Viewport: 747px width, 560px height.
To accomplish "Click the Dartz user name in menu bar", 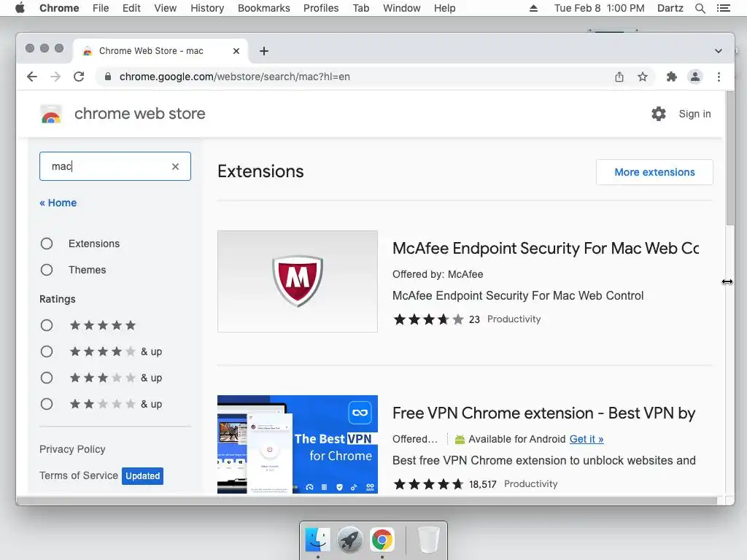I will coord(670,8).
